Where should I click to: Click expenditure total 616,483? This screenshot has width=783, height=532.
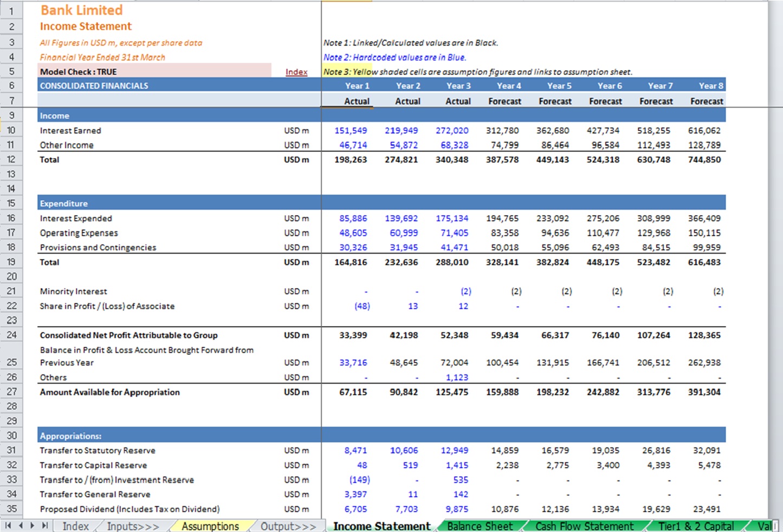(x=704, y=262)
